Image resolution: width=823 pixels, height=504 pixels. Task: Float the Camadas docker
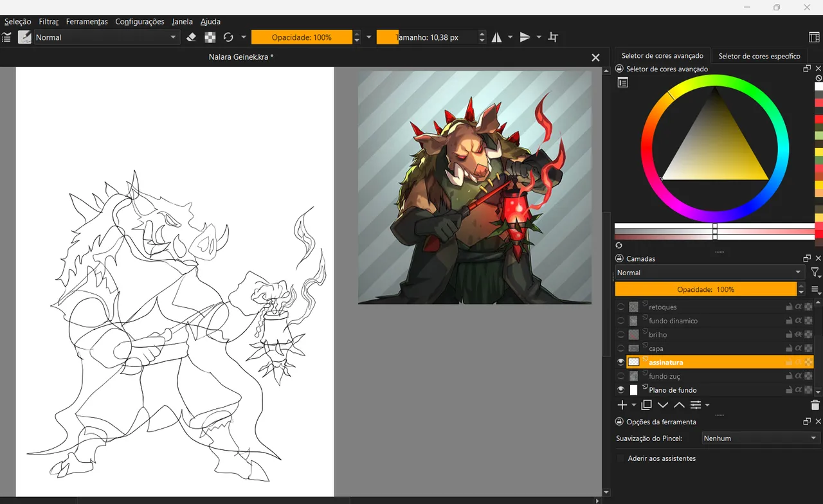point(807,258)
